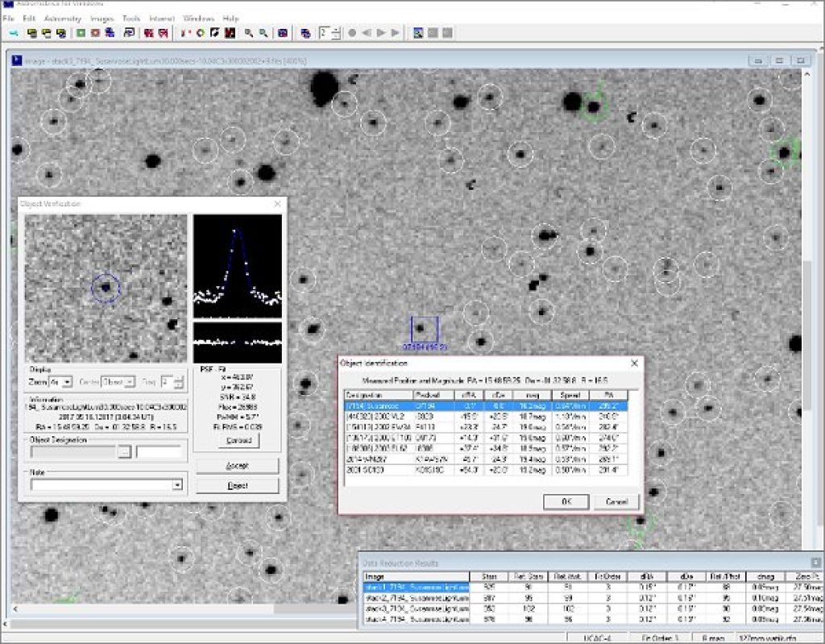Image resolution: width=825 pixels, height=644 pixels.
Task: Click OK in Object Identification dialog
Action: point(566,501)
